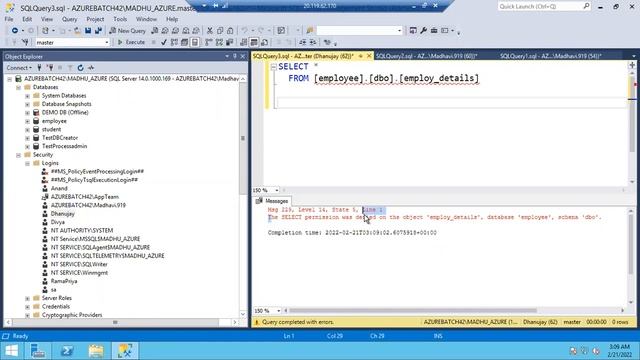640x360 pixels.
Task: Toggle Include Actual Execution Plan
Action: pos(209,42)
